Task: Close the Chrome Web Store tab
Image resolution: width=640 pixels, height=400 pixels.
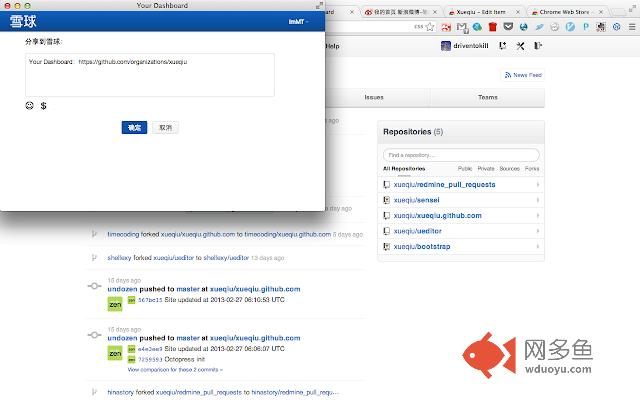Action: 600,12
